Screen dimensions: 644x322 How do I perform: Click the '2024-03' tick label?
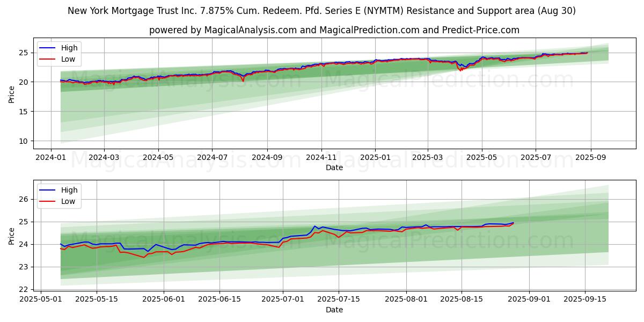pos(104,157)
